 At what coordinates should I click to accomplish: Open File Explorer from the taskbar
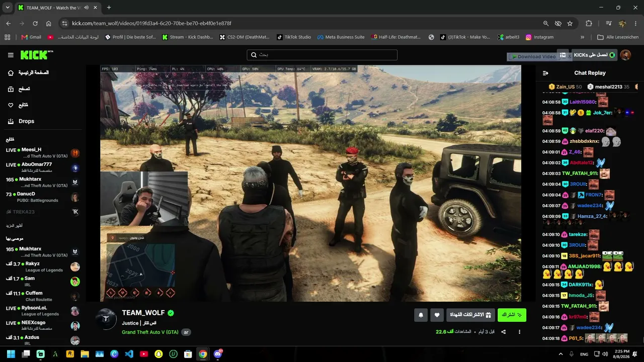click(x=85, y=354)
